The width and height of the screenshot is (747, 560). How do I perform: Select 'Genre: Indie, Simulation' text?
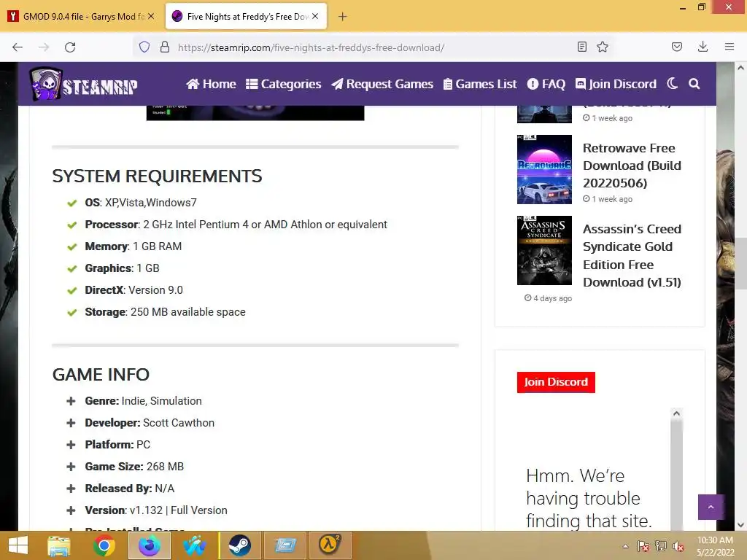pos(144,401)
